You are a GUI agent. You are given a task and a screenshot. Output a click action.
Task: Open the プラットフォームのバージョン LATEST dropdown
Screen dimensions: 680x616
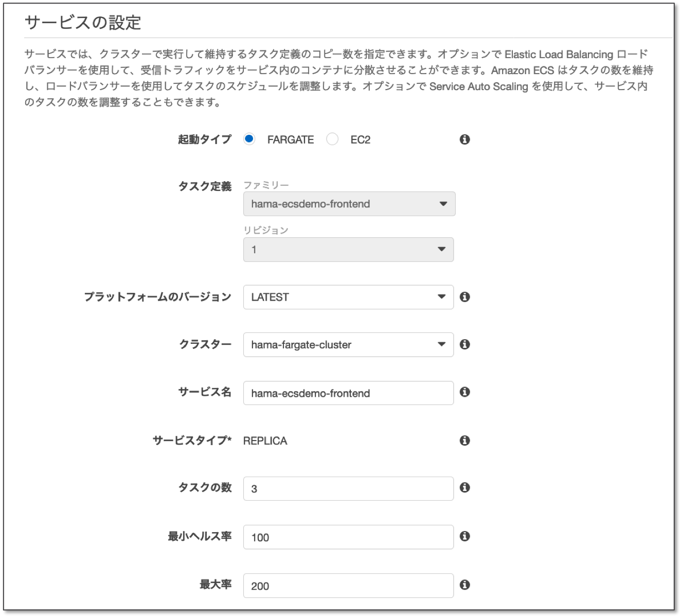(348, 297)
